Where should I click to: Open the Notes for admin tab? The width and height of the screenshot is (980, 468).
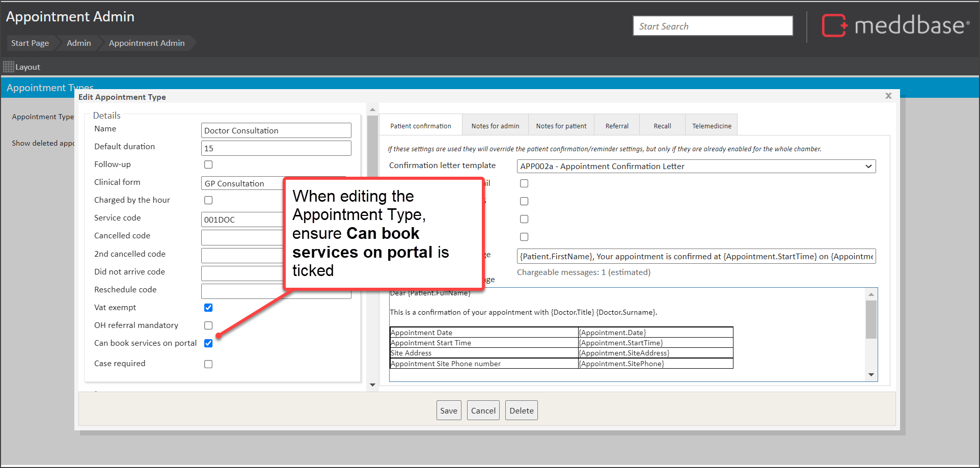click(x=495, y=126)
